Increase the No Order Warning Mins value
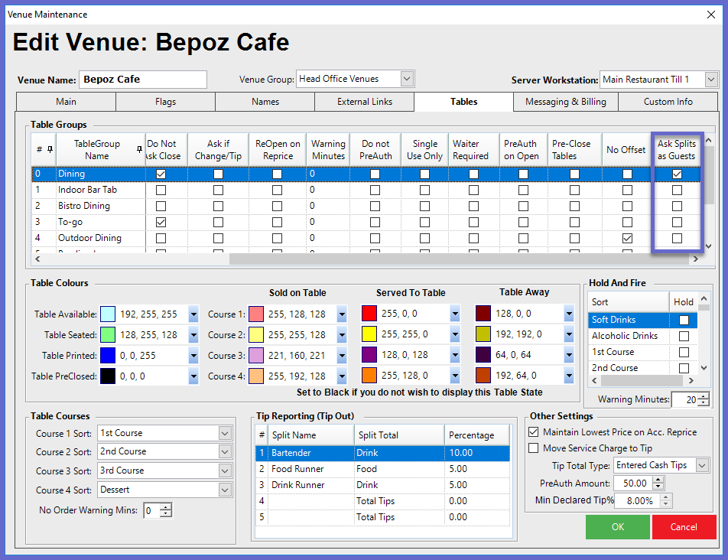Screen dimensions: 728x560 click(x=166, y=506)
